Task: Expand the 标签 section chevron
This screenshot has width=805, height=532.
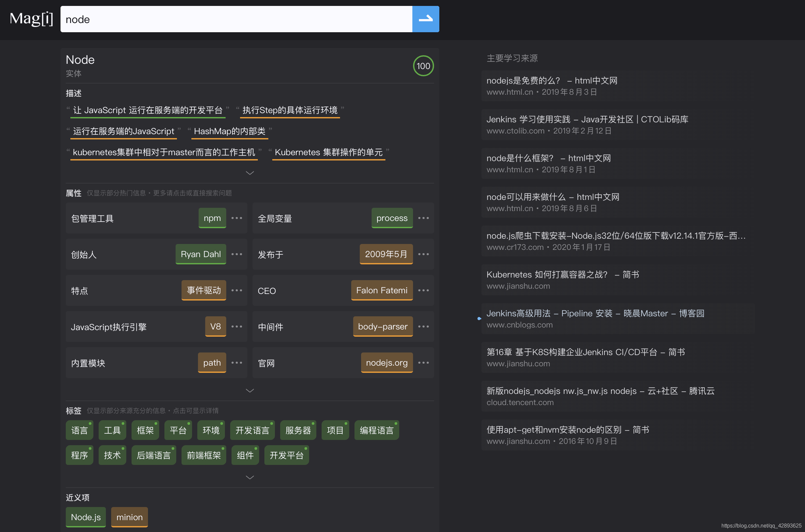Action: 250,477
